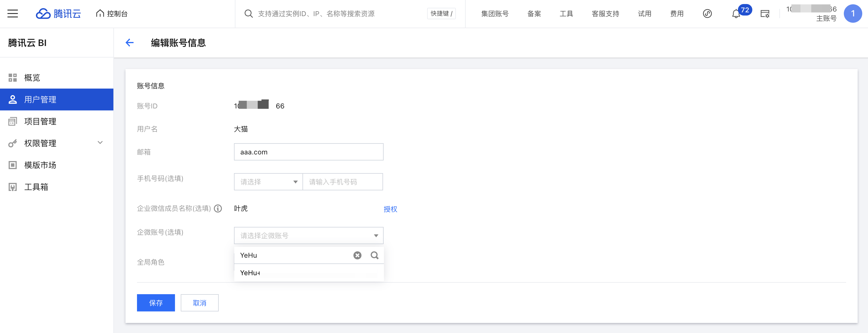Open the 请选择企微账号 dropdown
The height and width of the screenshot is (333, 868).
tap(308, 235)
